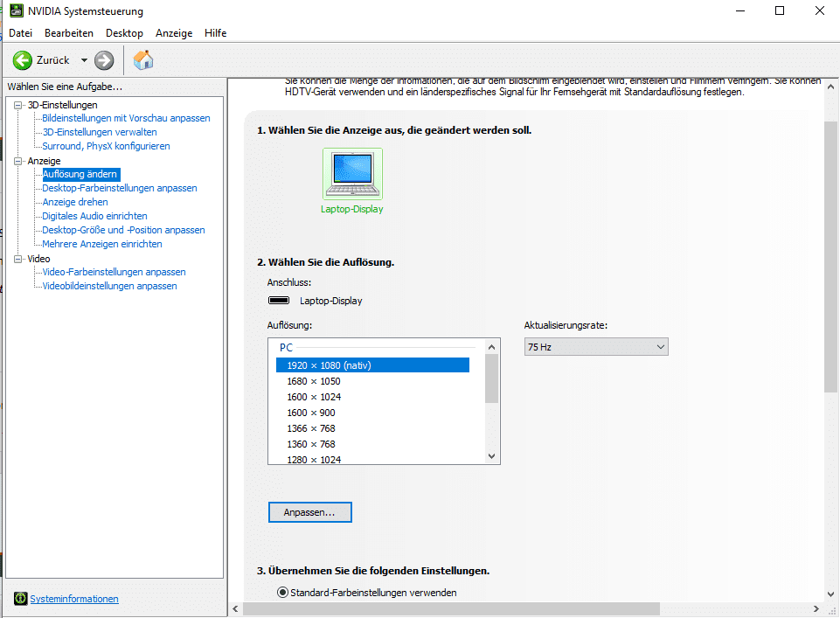Click the main panel scroll down arrow
This screenshot has height=618, width=840.
point(831,594)
